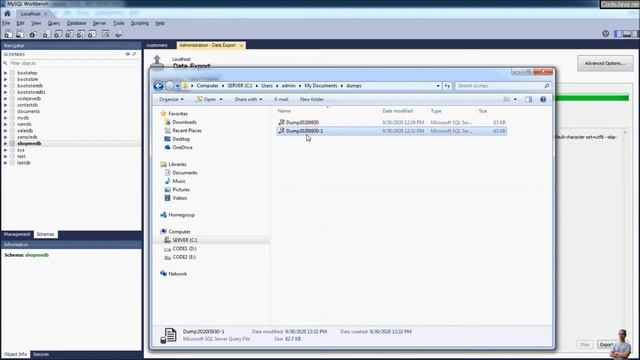Click the New folder button
This screenshot has width=640, height=360.
pos(312,99)
